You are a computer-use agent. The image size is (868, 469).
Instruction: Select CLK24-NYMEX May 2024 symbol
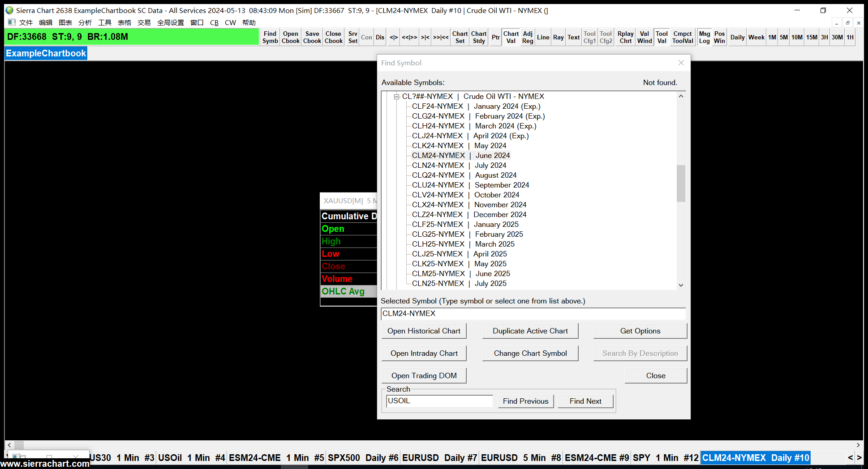click(x=459, y=146)
